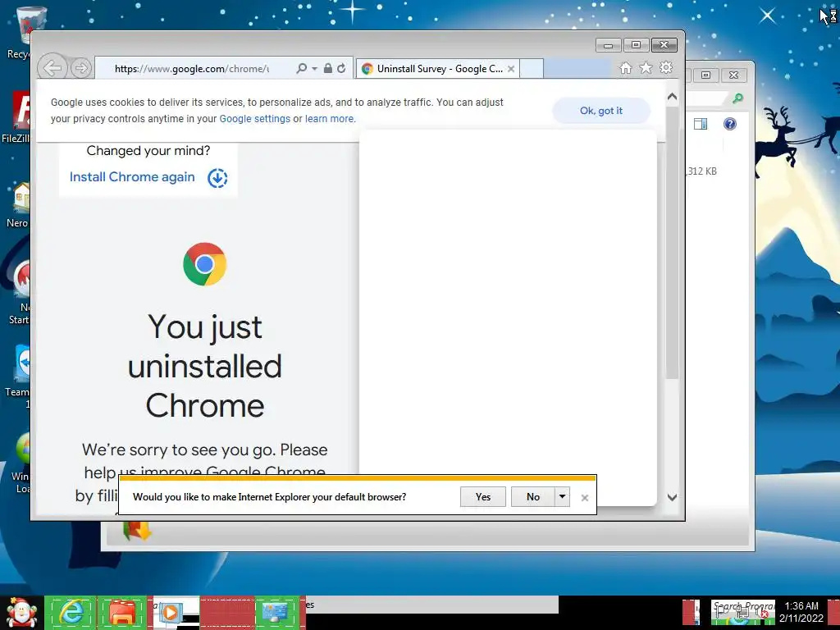Click the Refresh icon in address bar

[x=341, y=68]
